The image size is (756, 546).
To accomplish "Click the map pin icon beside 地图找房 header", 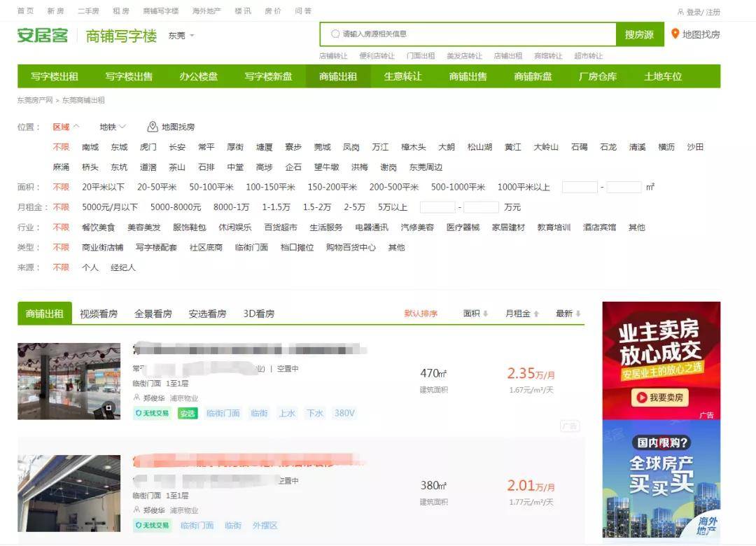I will point(675,34).
